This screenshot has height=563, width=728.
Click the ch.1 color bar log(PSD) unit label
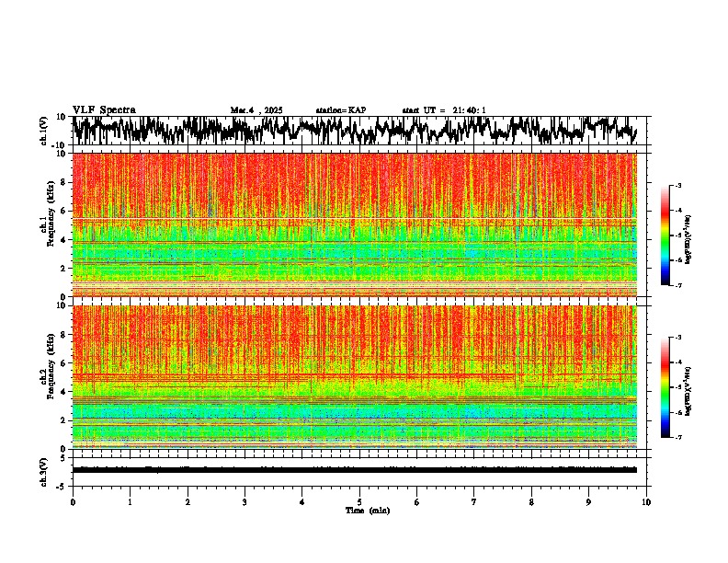(688, 239)
